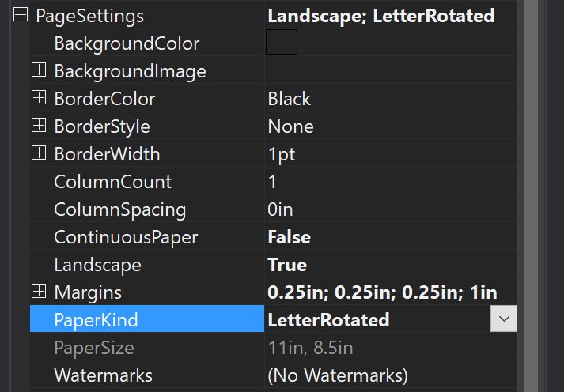
Task: Expand the BackgroundImage property
Action: coord(38,71)
